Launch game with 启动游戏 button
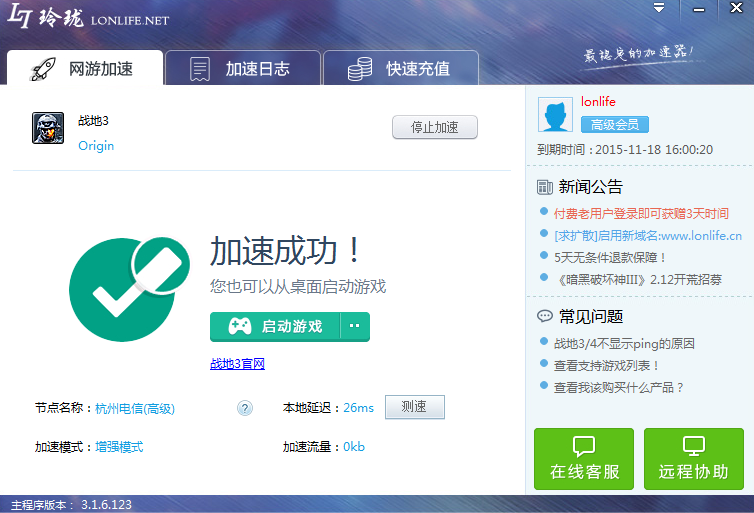This screenshot has height=513, width=754. (275, 326)
